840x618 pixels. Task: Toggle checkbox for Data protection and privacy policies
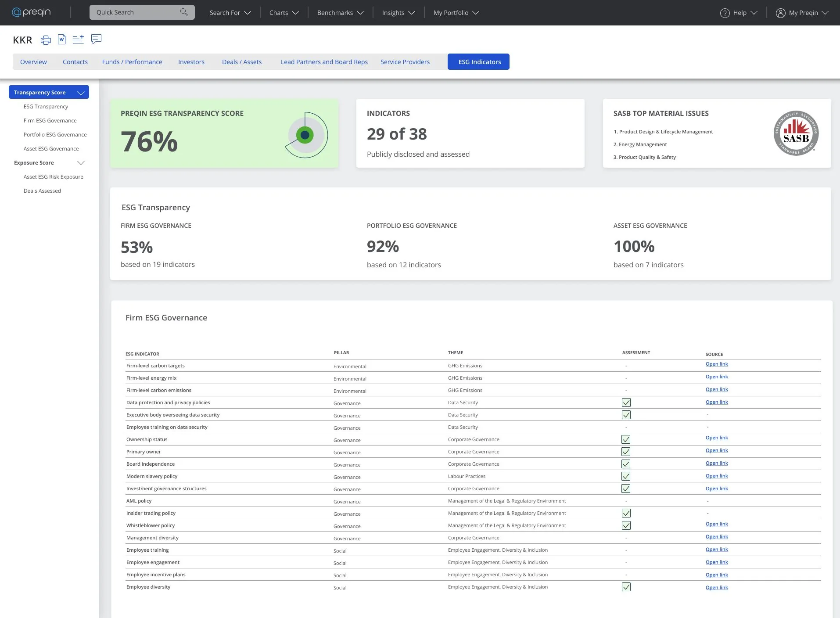tap(626, 402)
